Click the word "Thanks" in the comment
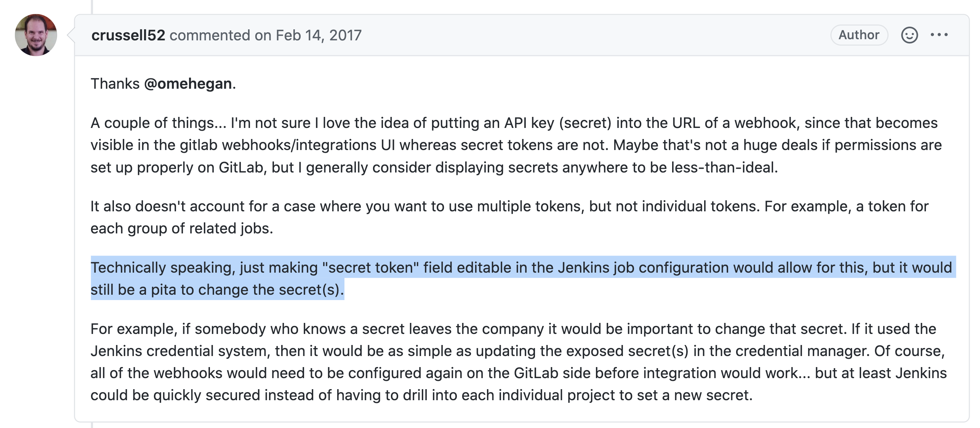The height and width of the screenshot is (428, 980). (x=115, y=84)
